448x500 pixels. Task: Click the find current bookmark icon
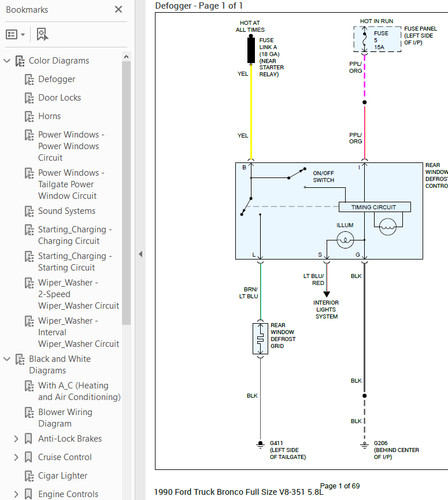pyautogui.click(x=42, y=34)
